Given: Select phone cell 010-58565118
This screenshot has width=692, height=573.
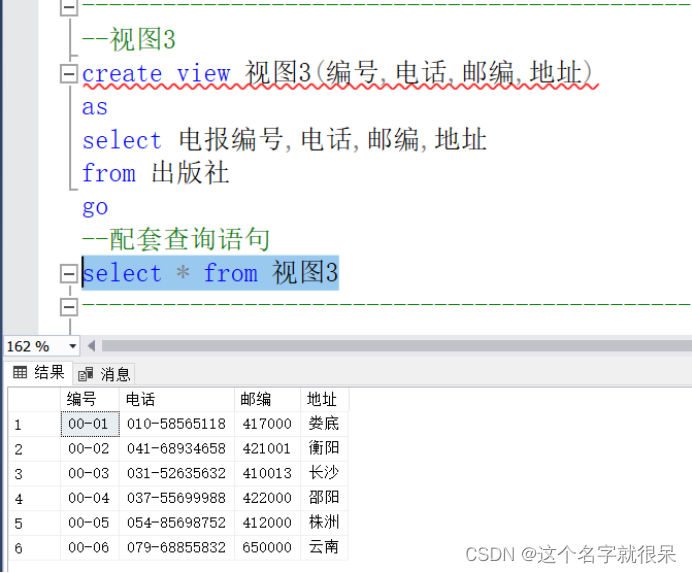Looking at the screenshot, I should [177, 424].
